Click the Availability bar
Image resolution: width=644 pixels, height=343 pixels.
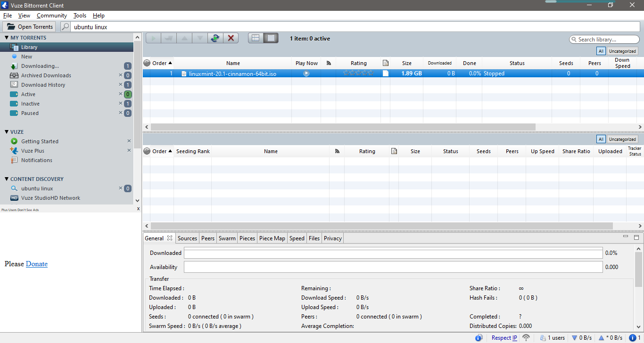click(x=393, y=267)
